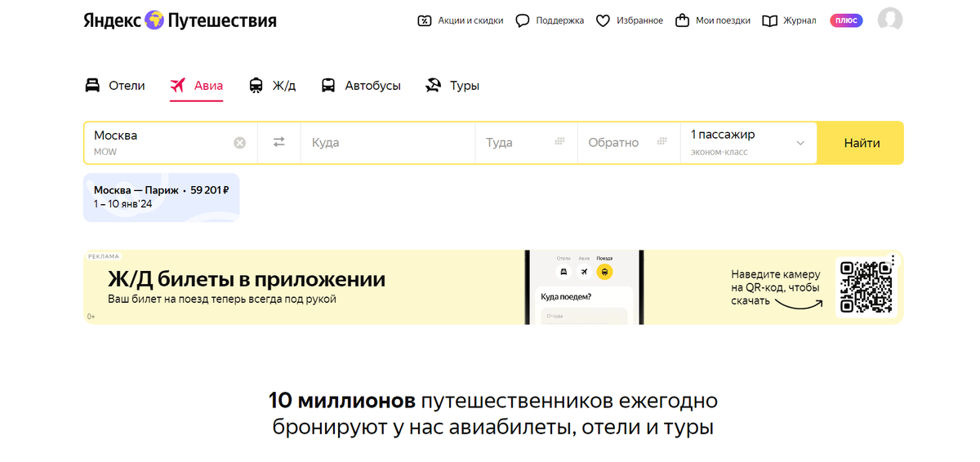Viewport: 980px width, 462px height.
Task: Click Ваш билет на поезд subtitle
Action: click(x=222, y=300)
